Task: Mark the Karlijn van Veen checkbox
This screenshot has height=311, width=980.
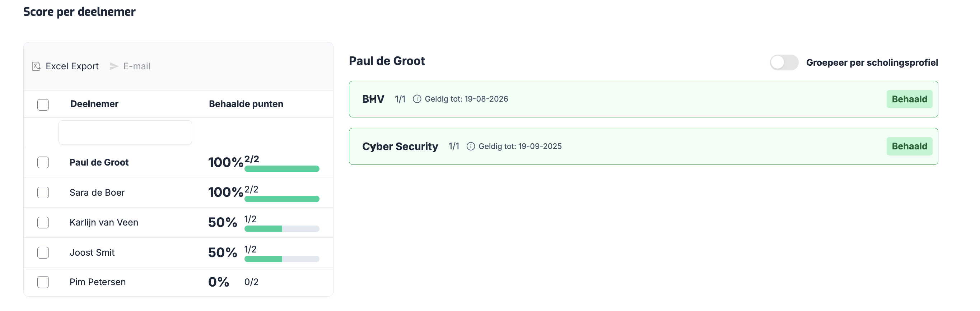Action: point(43,223)
